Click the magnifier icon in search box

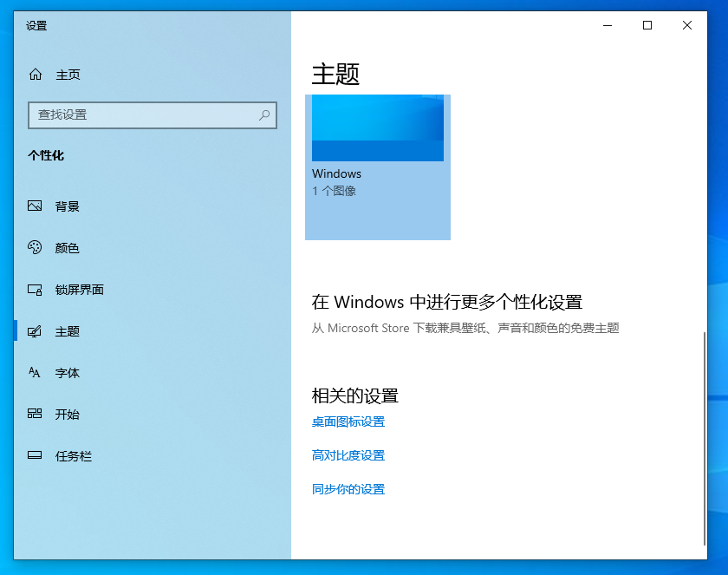pyautogui.click(x=264, y=114)
